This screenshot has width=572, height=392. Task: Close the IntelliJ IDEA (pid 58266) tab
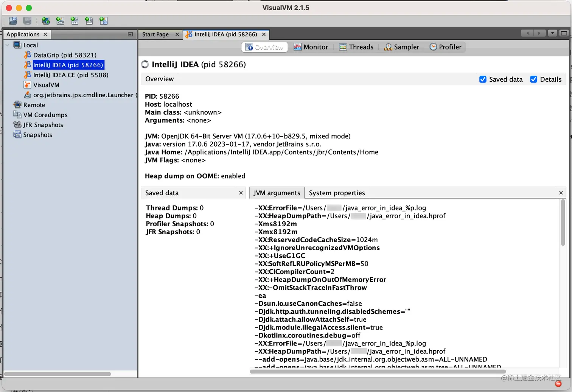(264, 34)
